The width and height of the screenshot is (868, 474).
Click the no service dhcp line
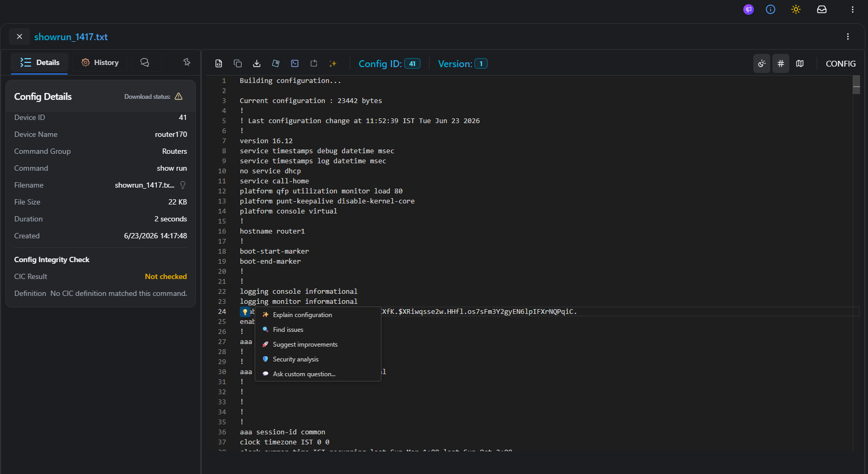click(270, 171)
